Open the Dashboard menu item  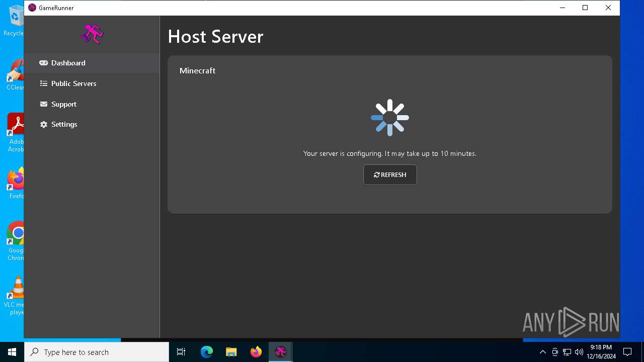(92, 63)
